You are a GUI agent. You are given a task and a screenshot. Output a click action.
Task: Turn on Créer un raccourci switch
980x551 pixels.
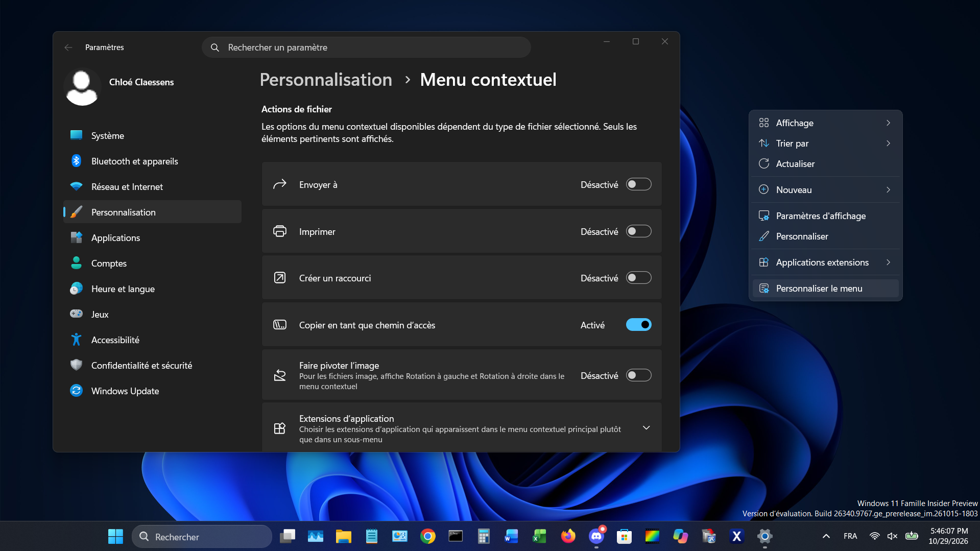[x=639, y=278]
